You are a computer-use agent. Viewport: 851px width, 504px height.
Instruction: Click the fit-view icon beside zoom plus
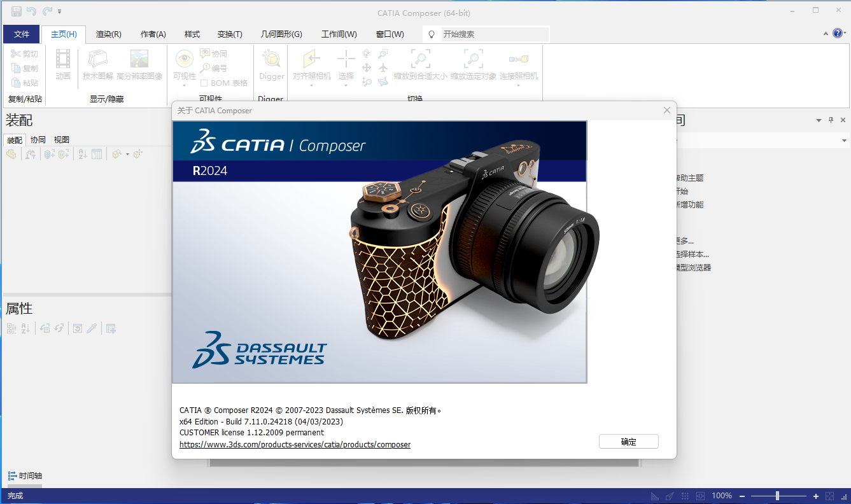829,496
